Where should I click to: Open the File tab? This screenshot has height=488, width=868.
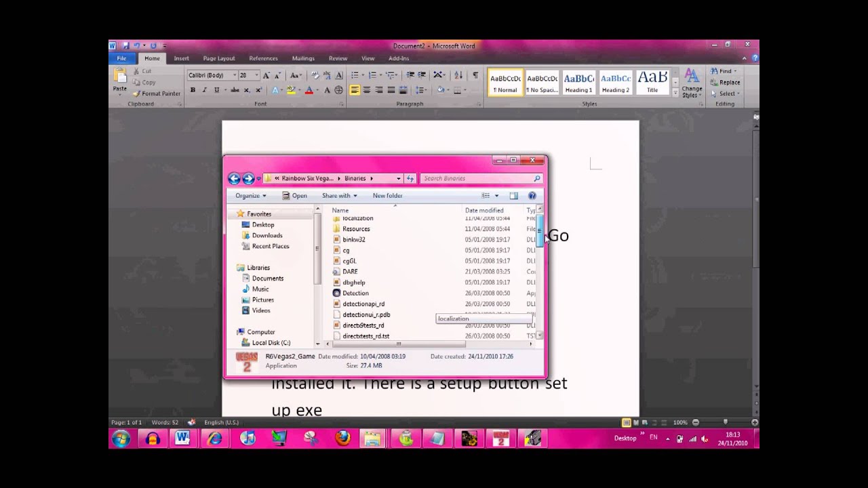click(121, 58)
